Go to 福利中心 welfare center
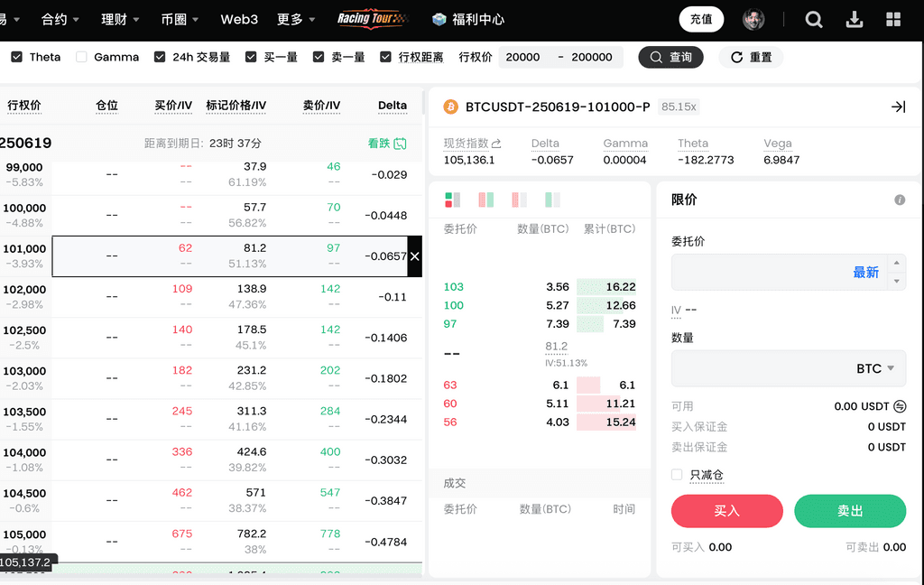Screen dimensions: 924x585 click(468, 19)
